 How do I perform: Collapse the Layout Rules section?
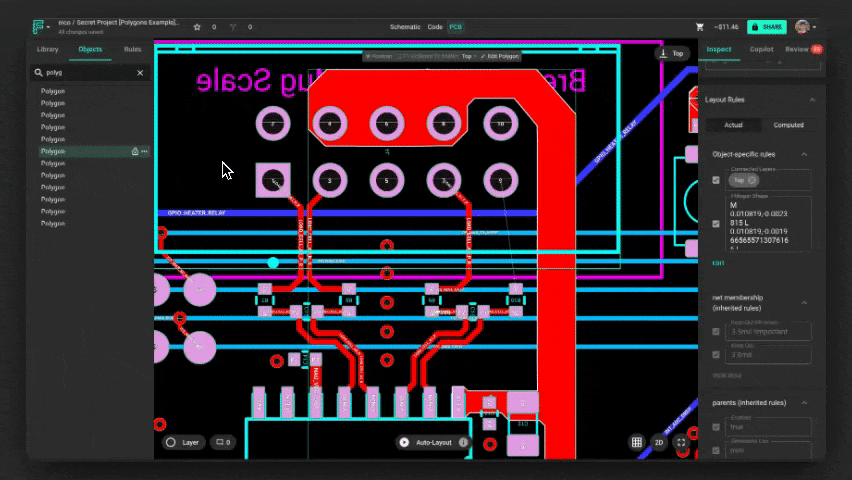tap(811, 100)
